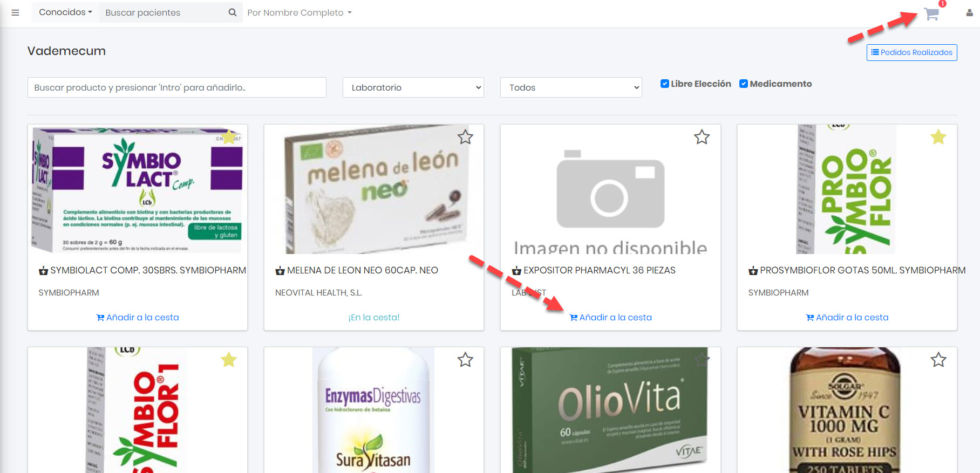Unfavorite Prosymbioflor Gotas star icon
The image size is (980, 473).
(x=938, y=138)
